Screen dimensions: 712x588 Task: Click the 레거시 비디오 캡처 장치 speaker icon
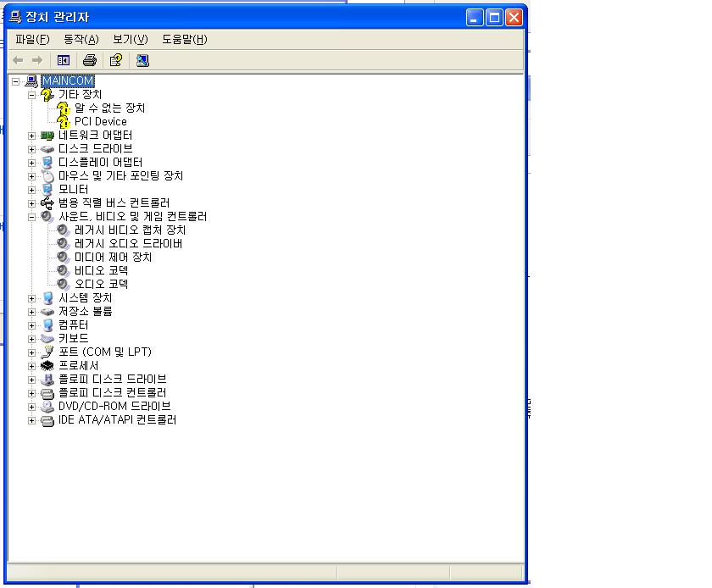coord(64,230)
